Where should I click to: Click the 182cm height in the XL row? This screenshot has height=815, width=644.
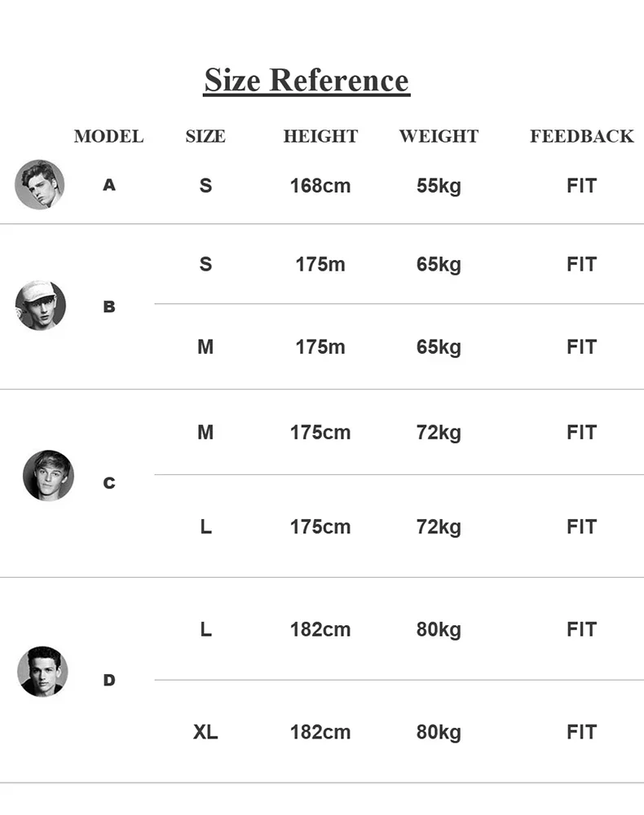click(320, 732)
